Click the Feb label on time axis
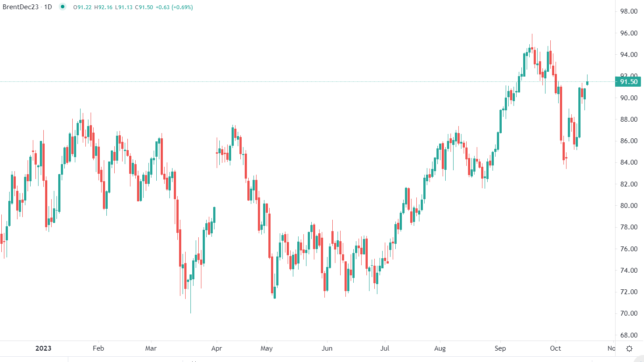 click(99, 348)
